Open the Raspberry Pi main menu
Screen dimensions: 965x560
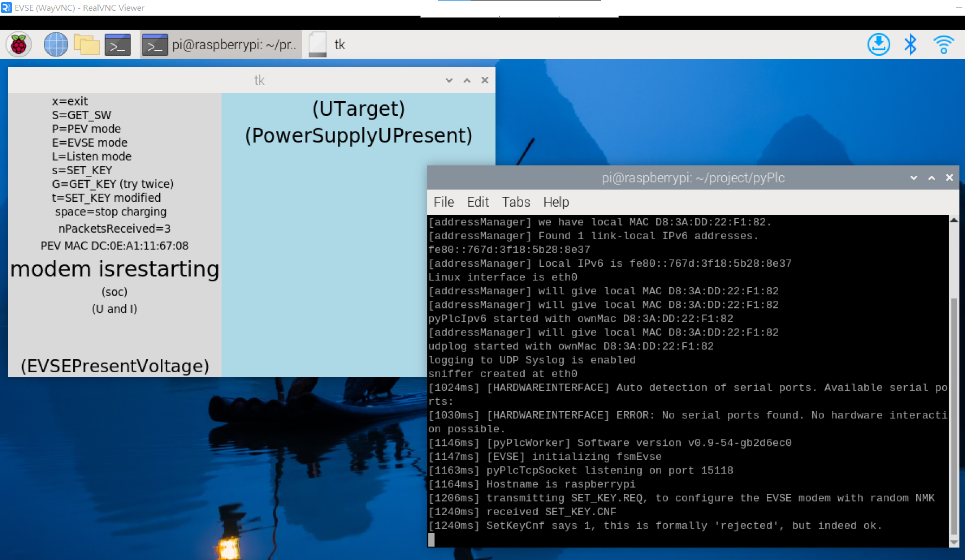[x=19, y=44]
